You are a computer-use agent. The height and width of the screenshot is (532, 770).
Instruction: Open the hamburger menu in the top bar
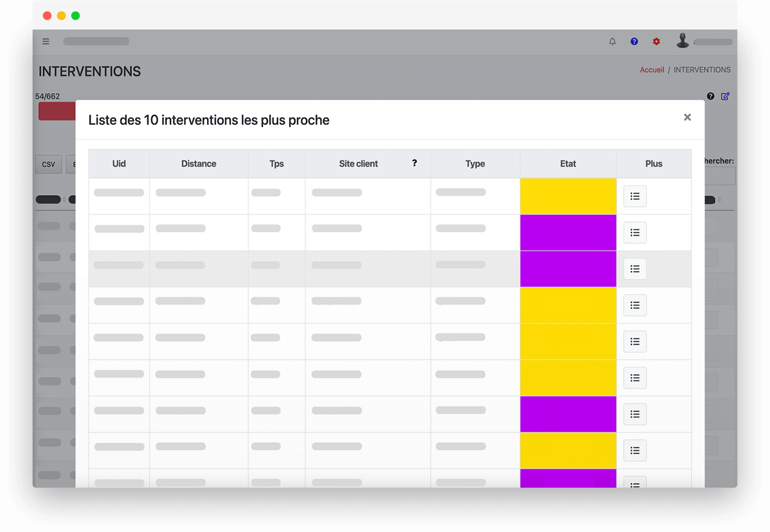click(x=46, y=41)
